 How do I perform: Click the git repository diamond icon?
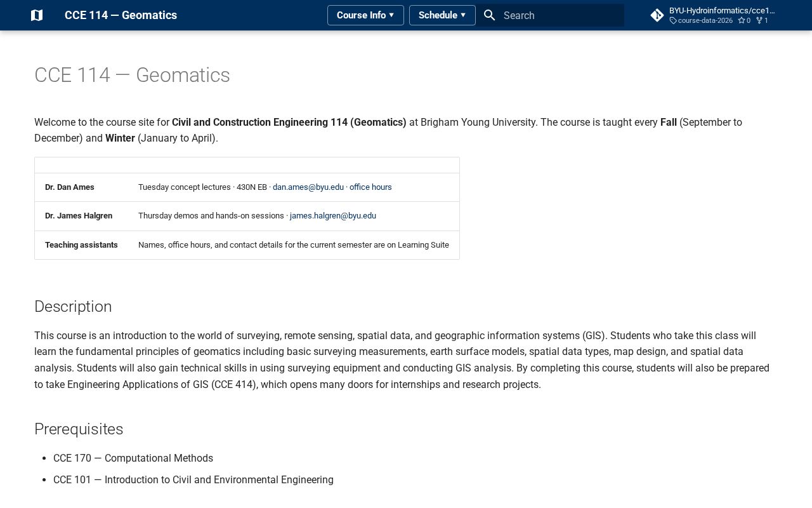657,15
